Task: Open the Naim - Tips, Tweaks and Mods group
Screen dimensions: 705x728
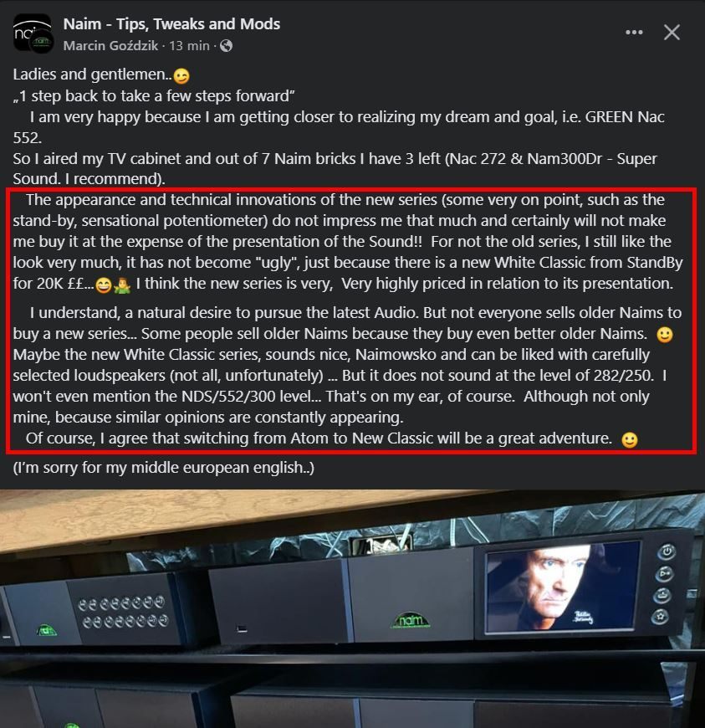Action: tap(171, 23)
